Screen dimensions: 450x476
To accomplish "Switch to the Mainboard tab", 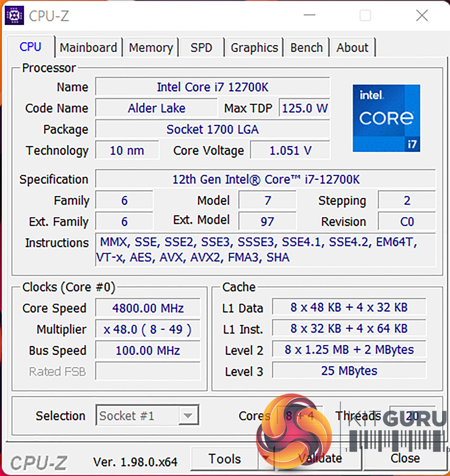I will (88, 48).
